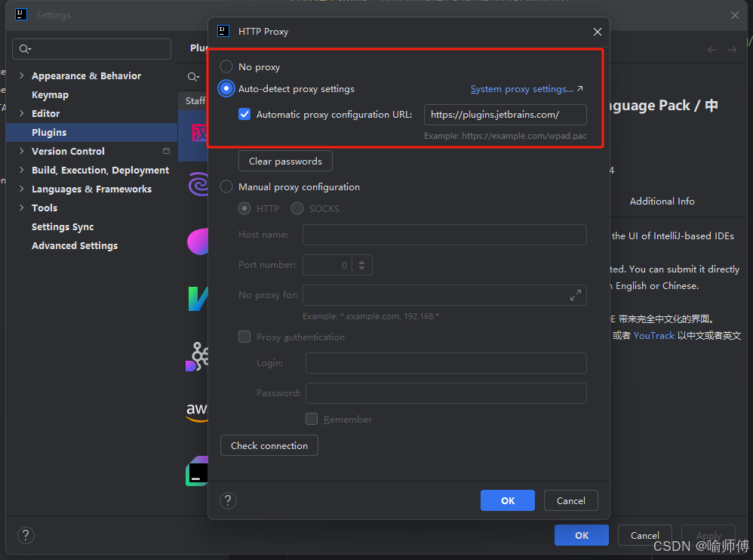753x560 pixels.
Task: Select Manual proxy configuration radio button
Action: [226, 187]
